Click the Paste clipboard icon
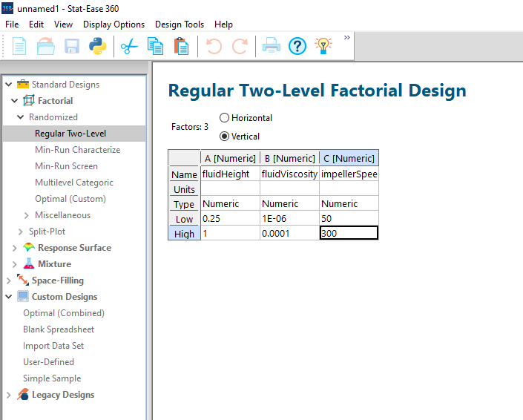Image resolution: width=523 pixels, height=420 pixels. tap(182, 46)
